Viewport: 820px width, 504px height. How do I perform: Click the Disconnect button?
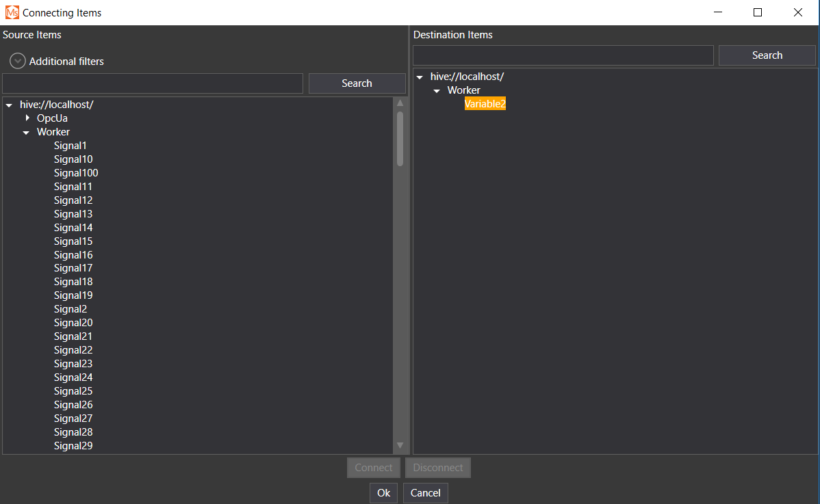coord(438,468)
